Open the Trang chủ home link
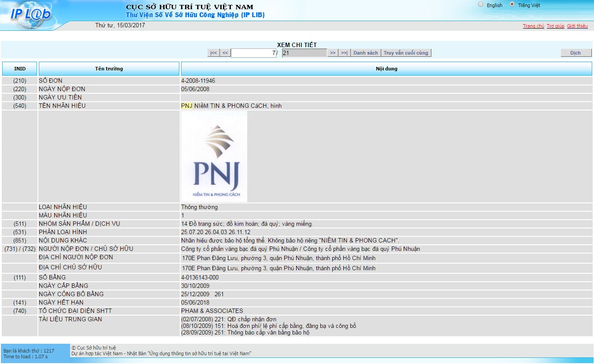Screen dimensions: 594x364 click(533, 26)
